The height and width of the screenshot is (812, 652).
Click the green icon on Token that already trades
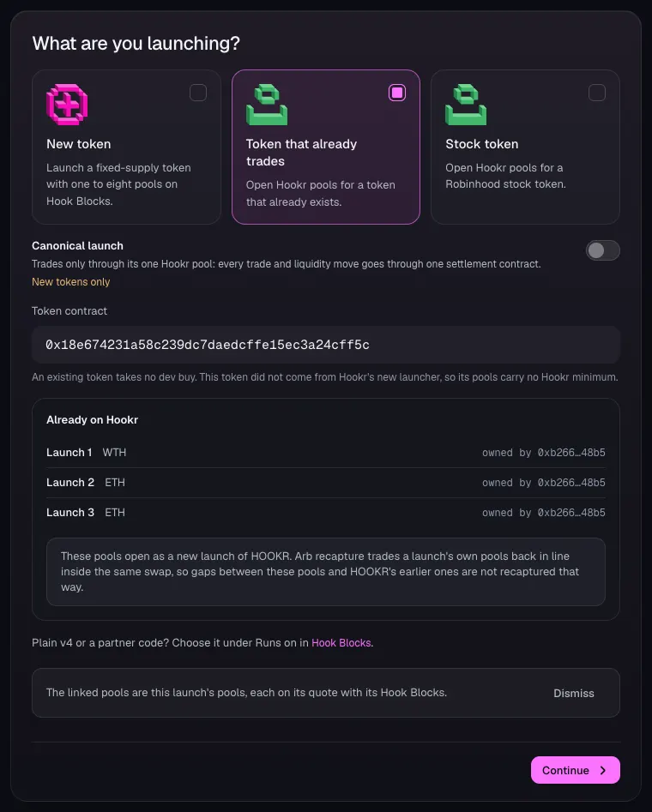pyautogui.click(x=267, y=105)
